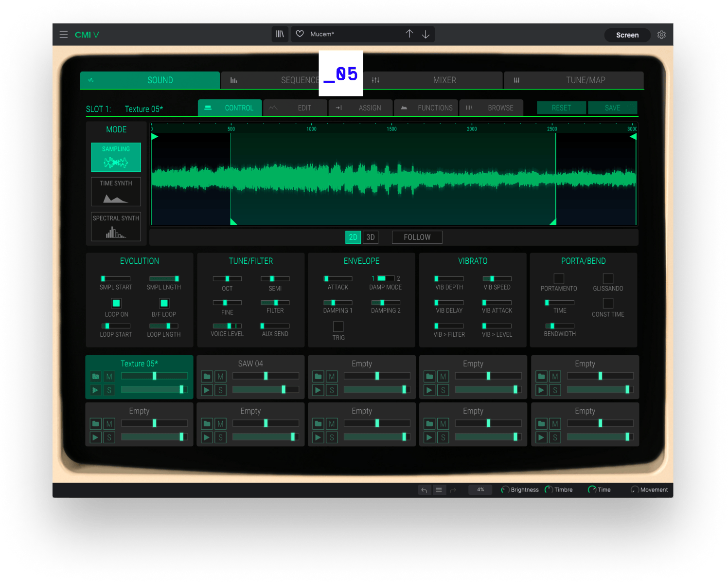Open history list icon in bottom bar
Viewport: 728px width, 582px height.
pos(439,490)
